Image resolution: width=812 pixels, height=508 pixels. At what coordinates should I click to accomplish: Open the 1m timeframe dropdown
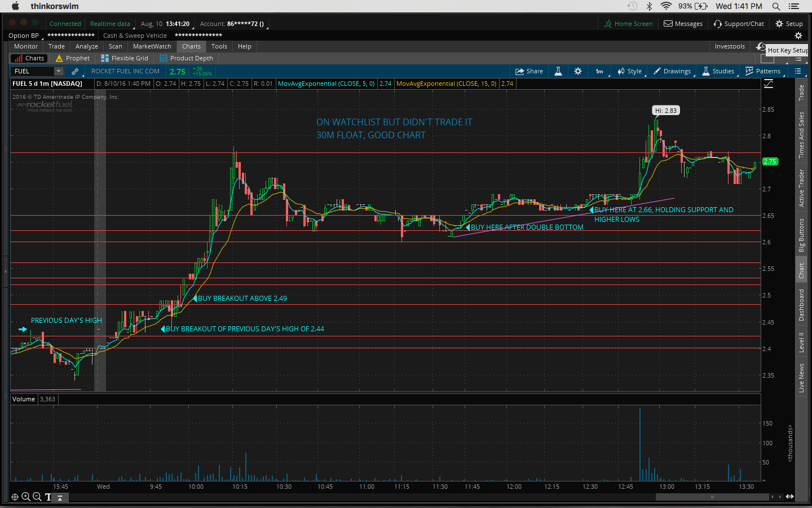point(599,71)
